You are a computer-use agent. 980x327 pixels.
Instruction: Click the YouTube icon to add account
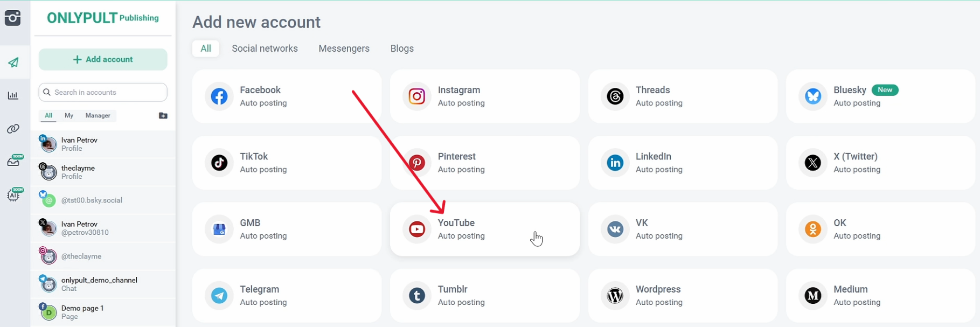point(416,229)
